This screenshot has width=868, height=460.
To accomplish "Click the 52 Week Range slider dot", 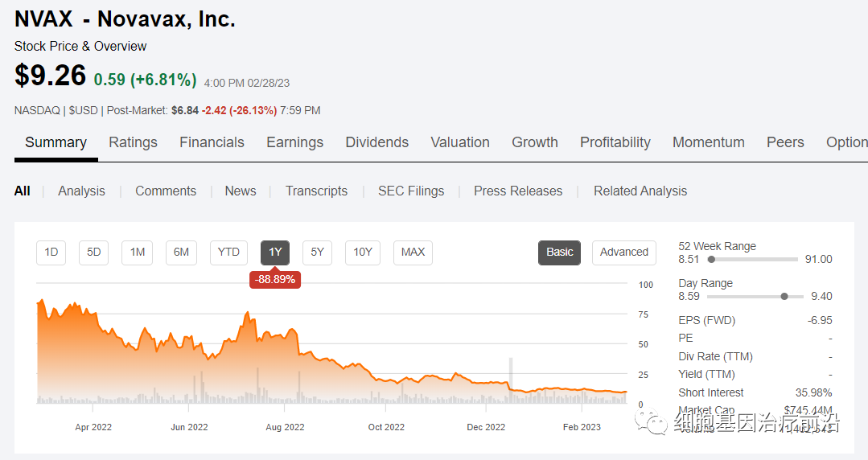I will (x=711, y=260).
